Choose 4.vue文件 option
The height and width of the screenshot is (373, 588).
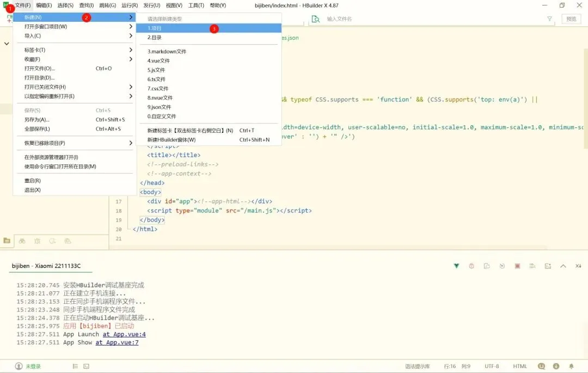click(209, 61)
